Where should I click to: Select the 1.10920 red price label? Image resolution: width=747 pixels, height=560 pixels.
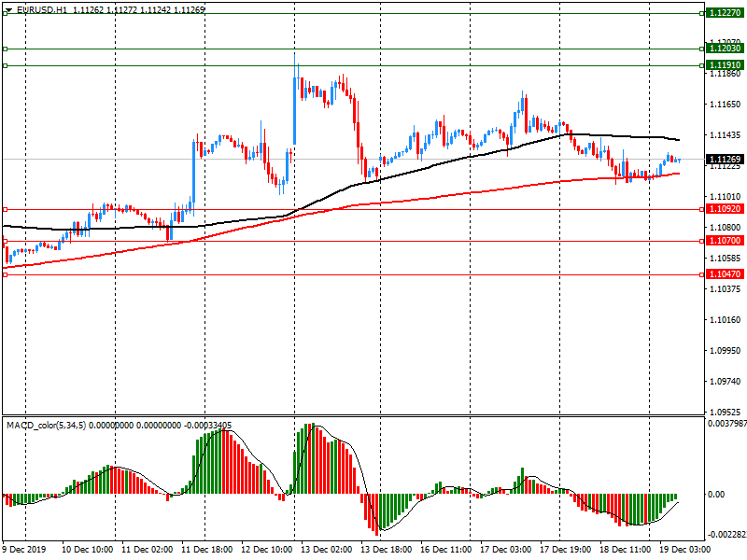726,209
